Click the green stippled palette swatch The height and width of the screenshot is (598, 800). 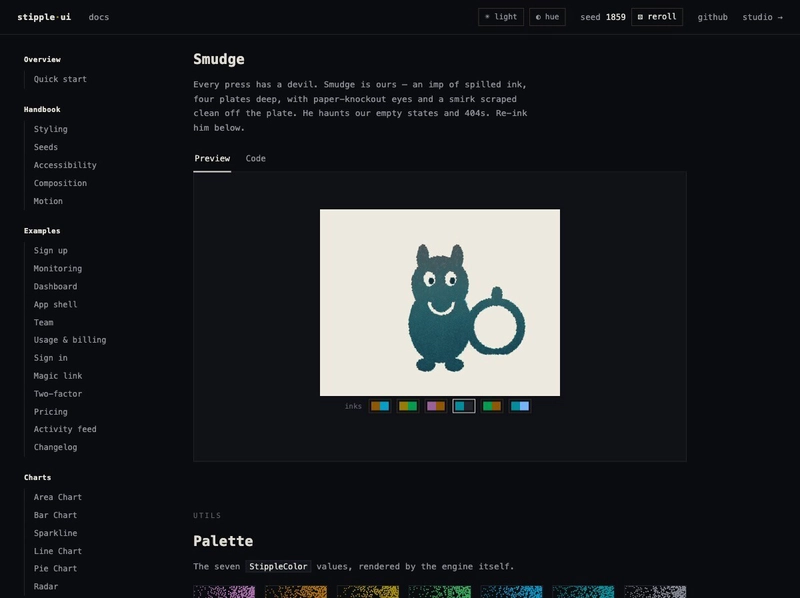[440, 592]
